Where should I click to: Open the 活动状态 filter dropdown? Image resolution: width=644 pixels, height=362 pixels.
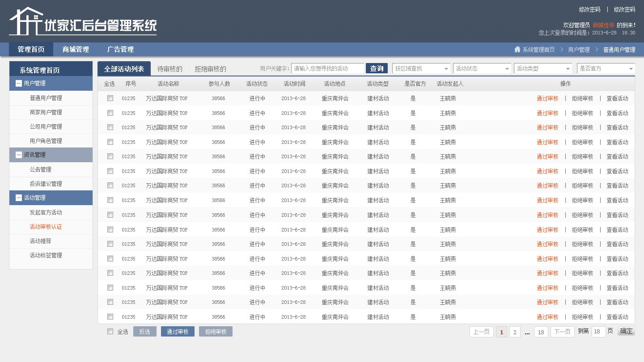tap(482, 68)
